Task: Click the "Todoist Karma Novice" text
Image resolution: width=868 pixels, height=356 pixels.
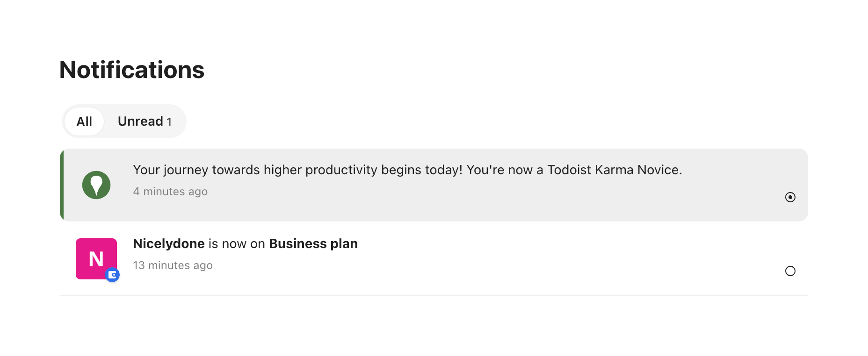Action: (614, 170)
